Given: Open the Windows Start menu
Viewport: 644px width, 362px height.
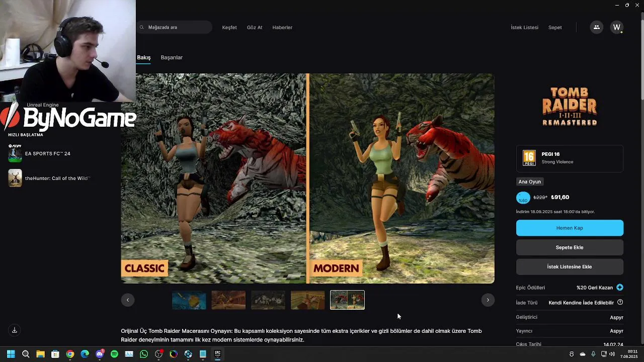Looking at the screenshot, I should point(11,354).
